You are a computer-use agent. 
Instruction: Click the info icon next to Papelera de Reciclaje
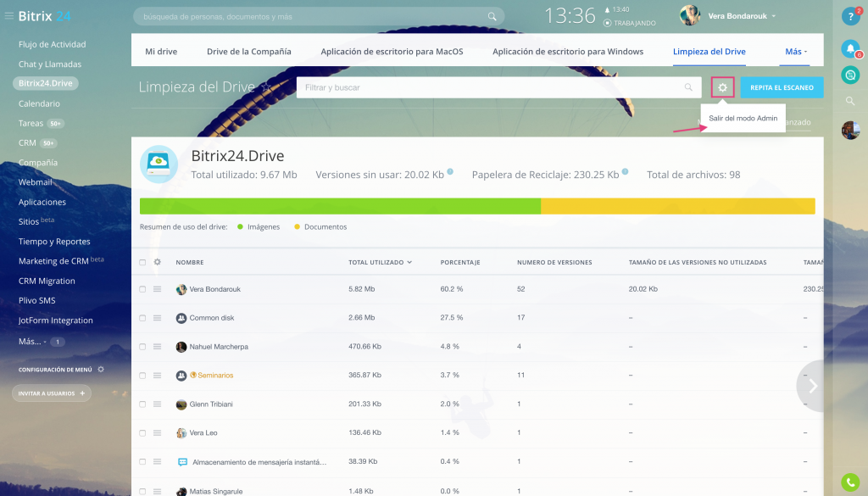[x=625, y=171]
